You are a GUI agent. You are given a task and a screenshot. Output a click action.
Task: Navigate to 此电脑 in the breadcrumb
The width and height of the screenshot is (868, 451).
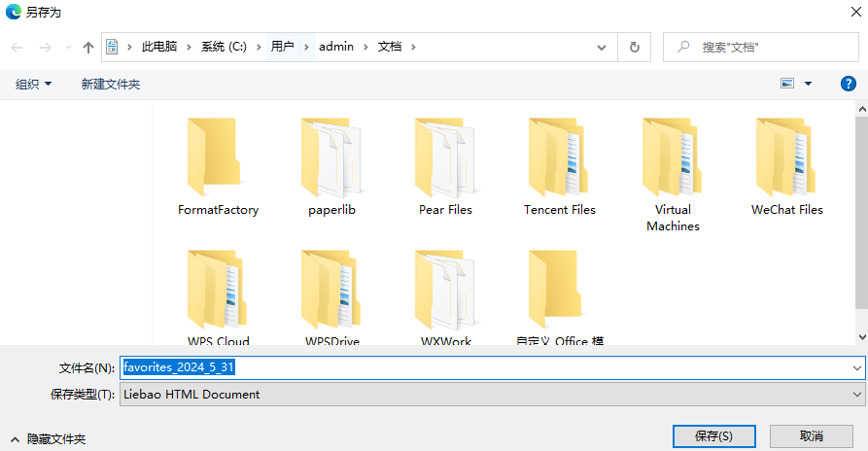pos(159,47)
